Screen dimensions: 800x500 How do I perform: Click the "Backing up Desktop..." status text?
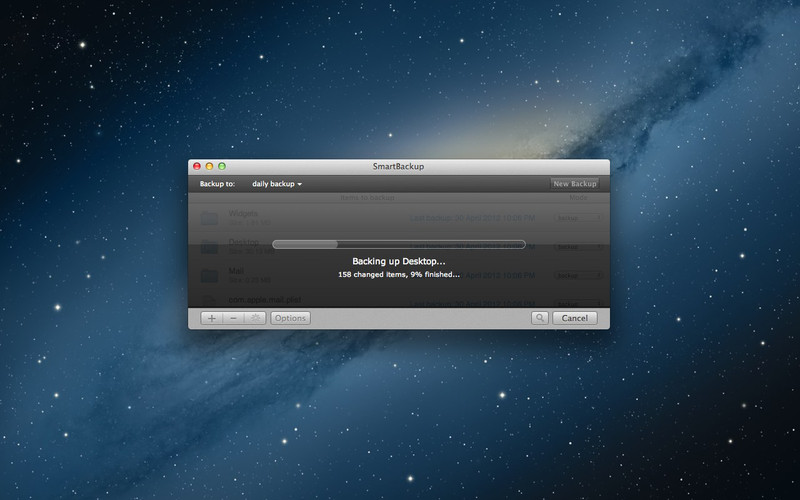[x=399, y=261]
